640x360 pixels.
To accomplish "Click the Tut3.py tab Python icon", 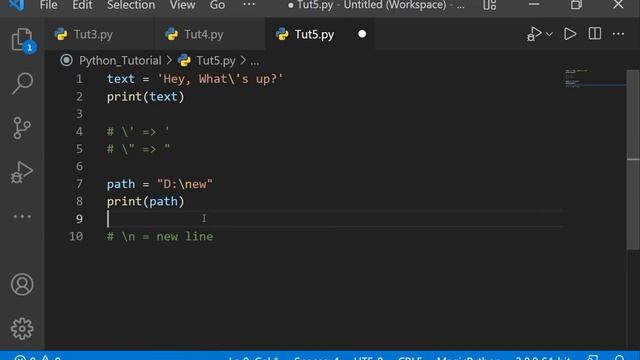I will (61, 34).
